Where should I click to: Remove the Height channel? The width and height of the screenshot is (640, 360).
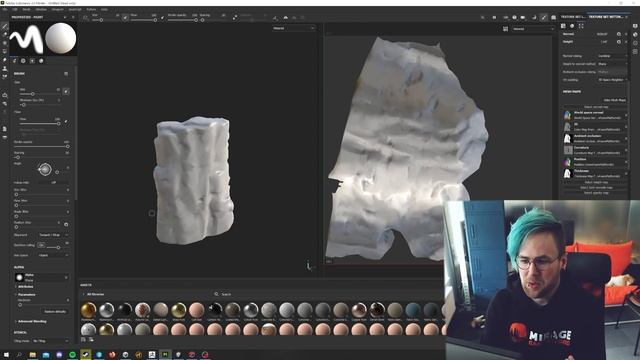[627, 42]
